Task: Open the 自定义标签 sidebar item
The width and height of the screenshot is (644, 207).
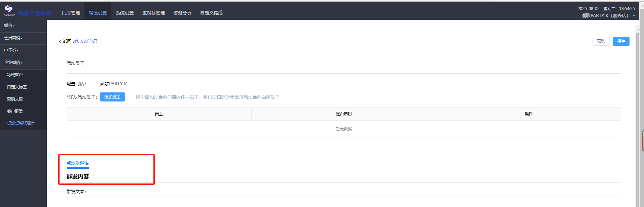Action: [17, 87]
